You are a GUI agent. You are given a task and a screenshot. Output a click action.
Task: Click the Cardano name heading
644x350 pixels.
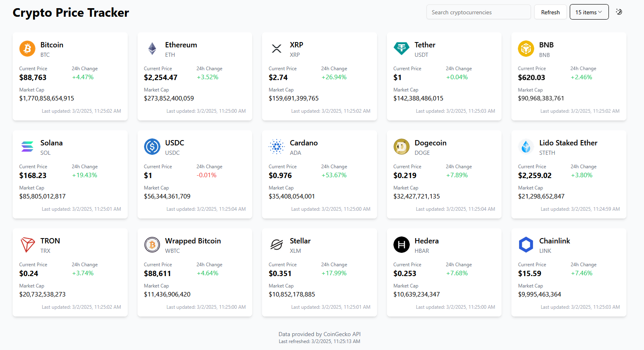[x=304, y=143]
